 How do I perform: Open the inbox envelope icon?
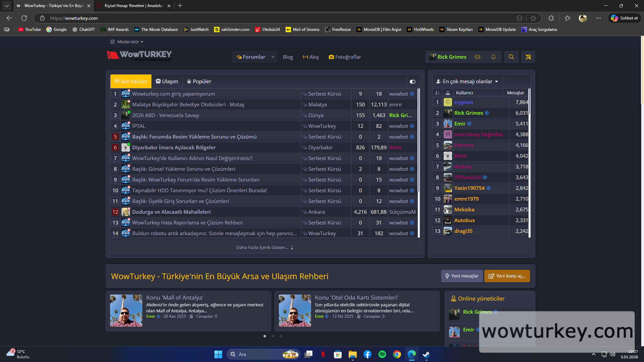[x=477, y=57]
